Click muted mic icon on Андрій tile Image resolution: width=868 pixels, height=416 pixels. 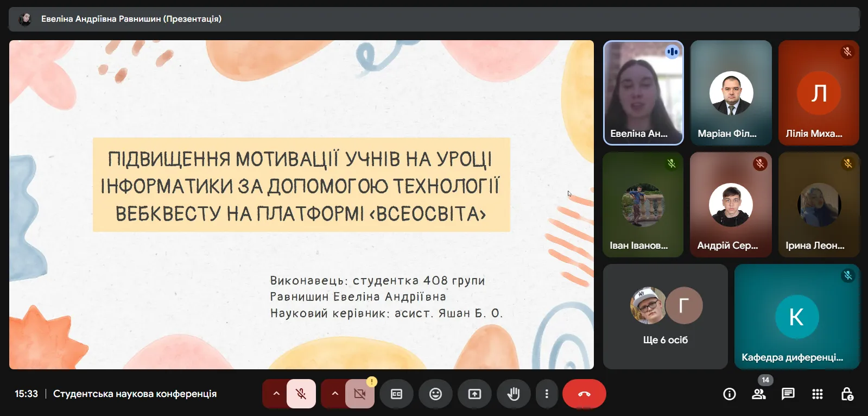pyautogui.click(x=760, y=163)
